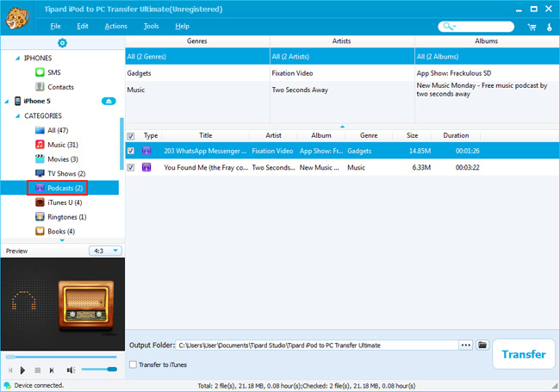Click the search input field
Screen dimensions: 560x392
pyautogui.click(x=476, y=27)
